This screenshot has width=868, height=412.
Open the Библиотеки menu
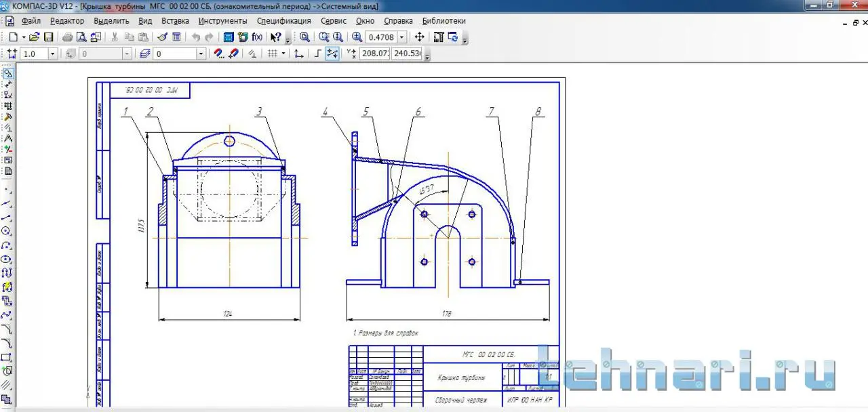[x=443, y=21]
